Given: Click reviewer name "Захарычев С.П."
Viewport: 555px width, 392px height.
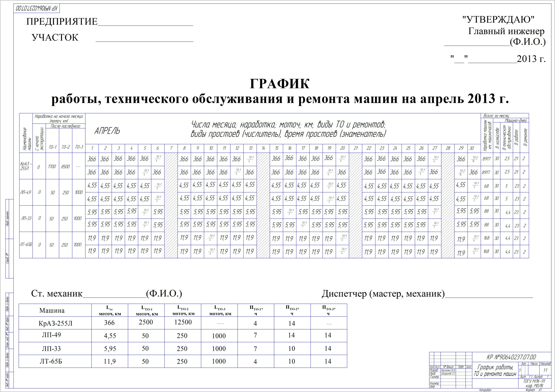Looking at the screenshot, I should [x=448, y=374].
